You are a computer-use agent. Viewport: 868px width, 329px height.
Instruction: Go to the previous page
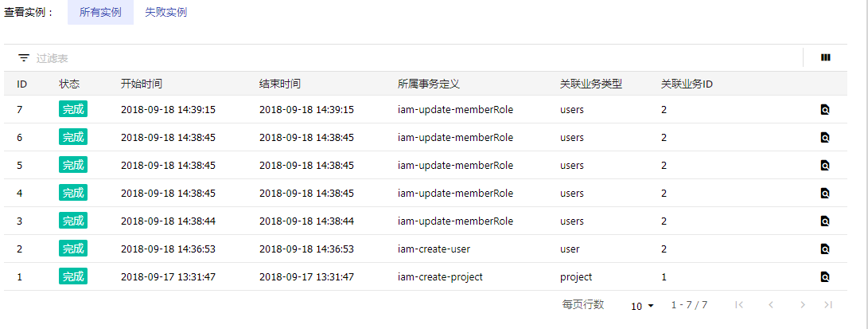(x=770, y=304)
